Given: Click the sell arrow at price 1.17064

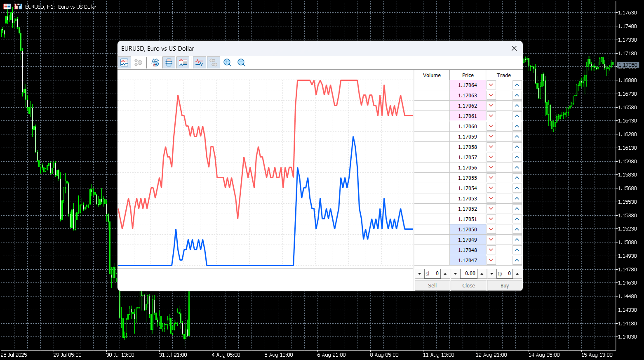Looking at the screenshot, I should click(x=491, y=85).
